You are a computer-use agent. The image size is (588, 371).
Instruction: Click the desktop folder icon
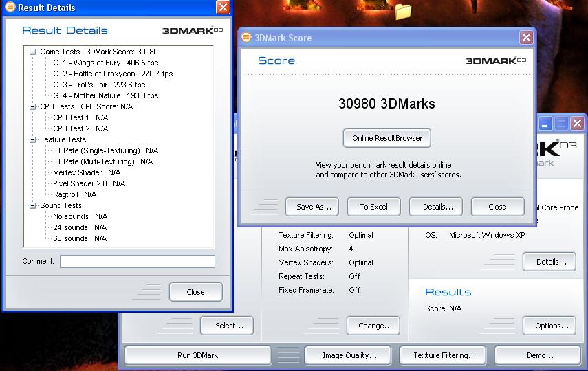[403, 11]
